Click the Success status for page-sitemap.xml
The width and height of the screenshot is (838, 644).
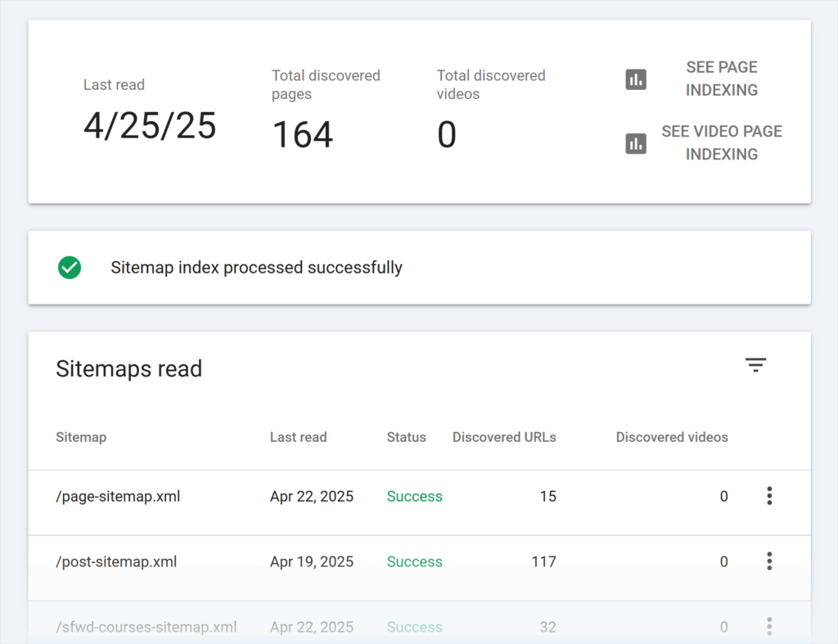coord(414,496)
